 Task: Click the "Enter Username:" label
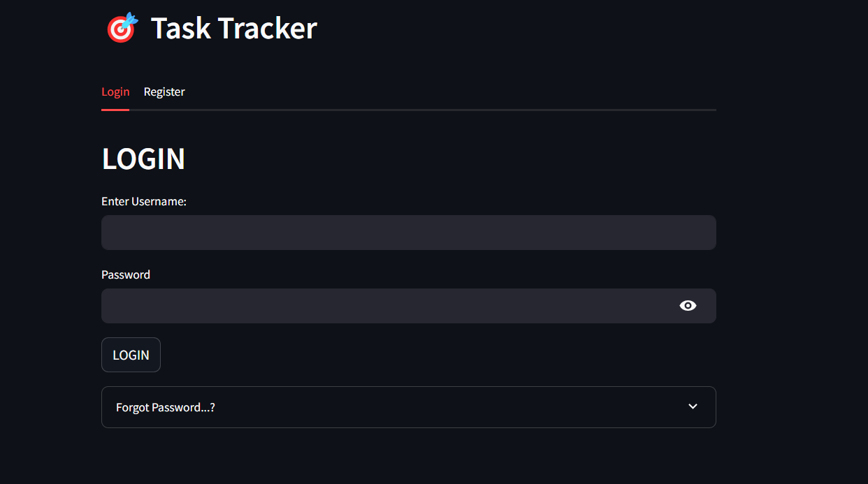tap(144, 201)
